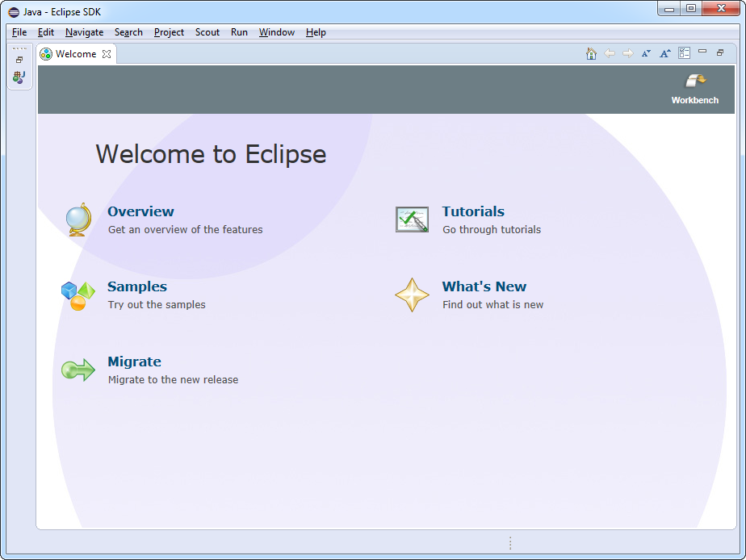Open the Help menu
The height and width of the screenshot is (560, 746).
click(316, 32)
